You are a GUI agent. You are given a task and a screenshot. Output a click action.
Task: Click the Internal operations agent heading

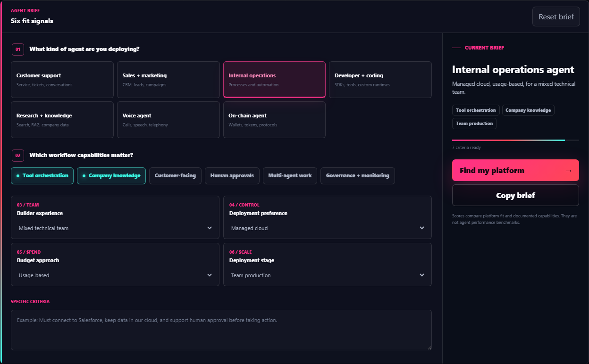(x=513, y=70)
